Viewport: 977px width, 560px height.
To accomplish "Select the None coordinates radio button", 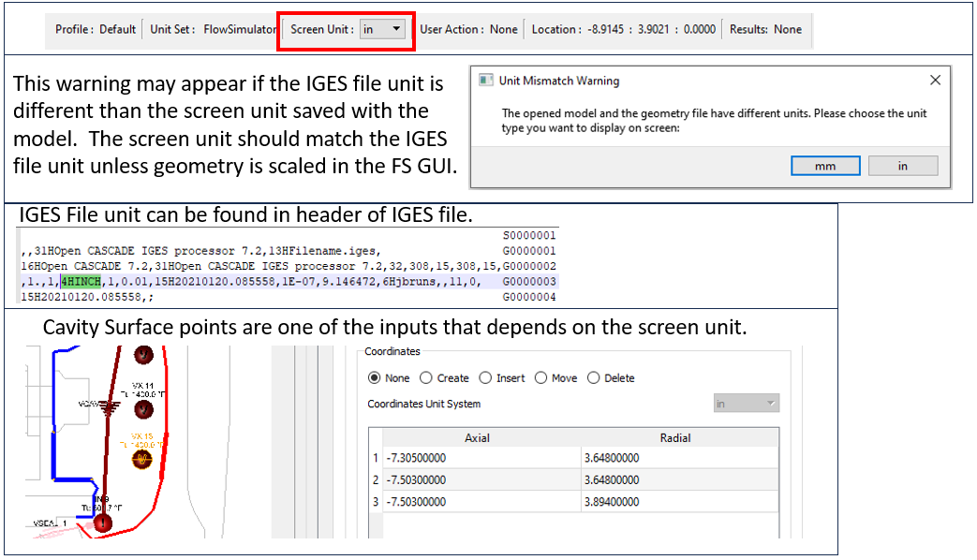I will point(375,378).
